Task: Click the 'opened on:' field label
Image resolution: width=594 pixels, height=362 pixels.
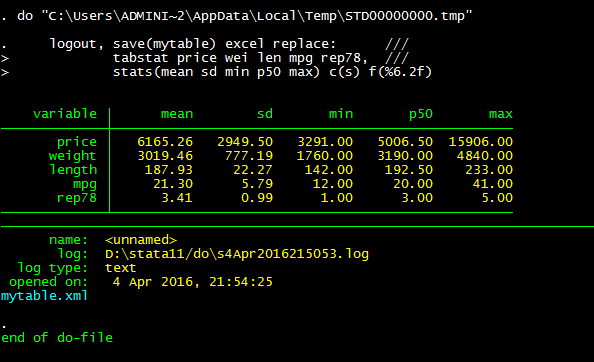Action: tap(48, 282)
